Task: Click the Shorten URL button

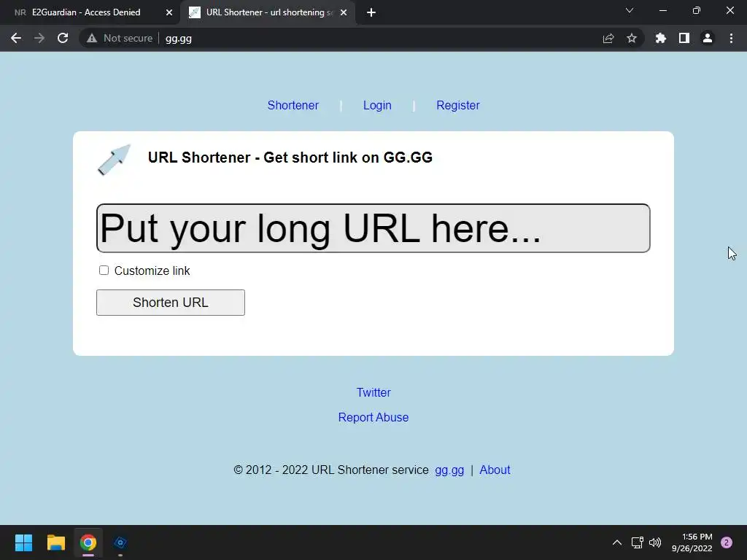Action: (x=171, y=303)
